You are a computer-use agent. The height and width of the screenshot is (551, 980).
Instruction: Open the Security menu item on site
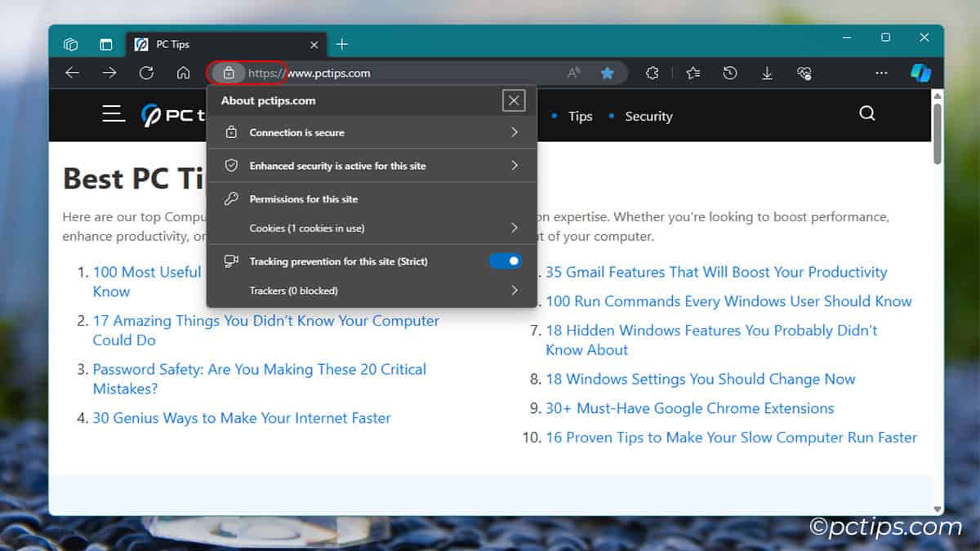click(x=648, y=117)
